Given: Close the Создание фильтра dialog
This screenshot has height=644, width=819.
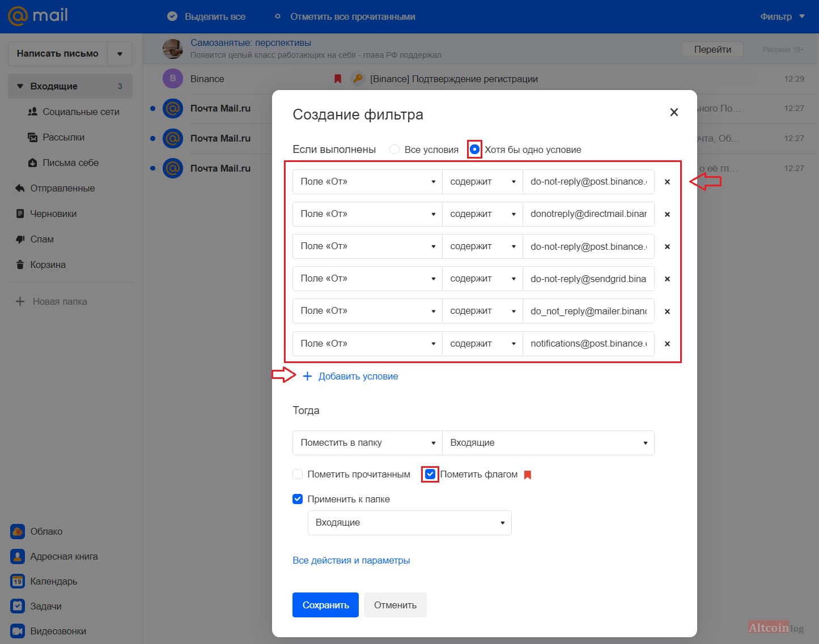Looking at the screenshot, I should [674, 112].
